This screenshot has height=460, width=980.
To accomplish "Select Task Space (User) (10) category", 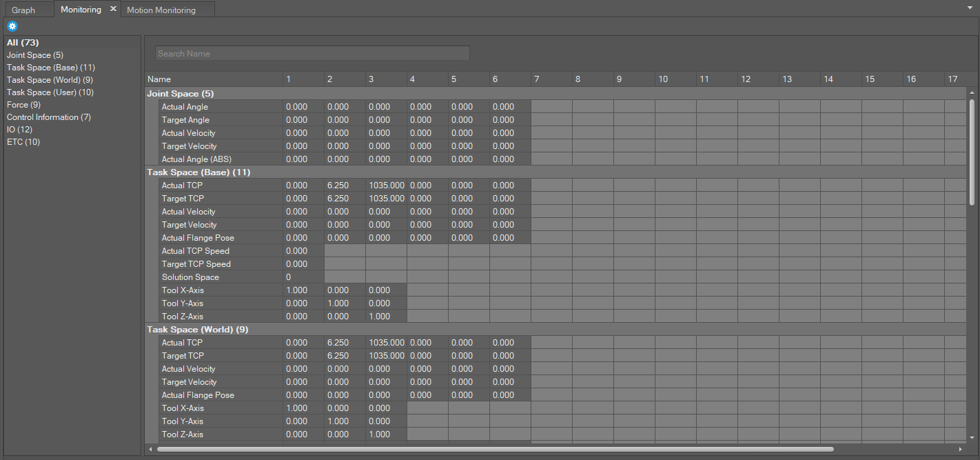I will pyautogui.click(x=50, y=92).
